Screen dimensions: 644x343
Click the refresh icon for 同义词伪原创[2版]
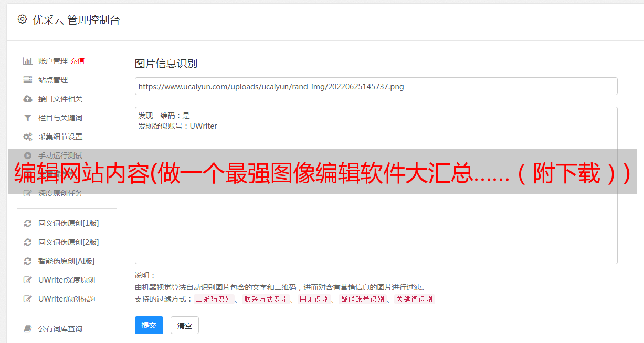pyautogui.click(x=28, y=242)
